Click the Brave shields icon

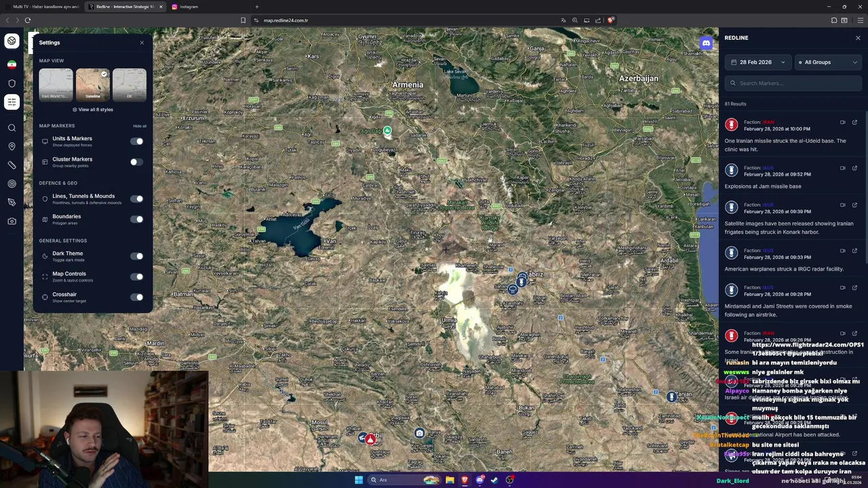(610, 20)
